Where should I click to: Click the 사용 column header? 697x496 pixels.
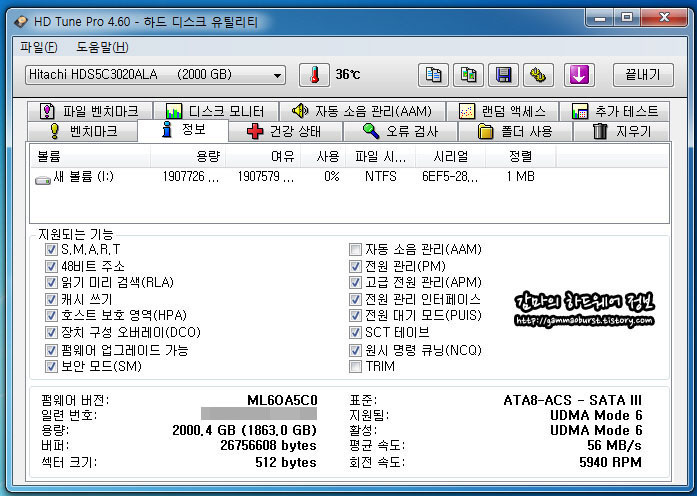pyautogui.click(x=323, y=156)
